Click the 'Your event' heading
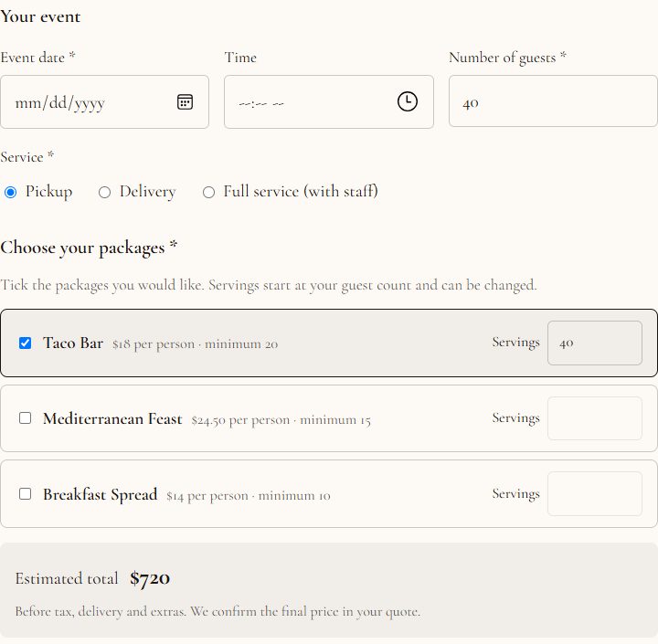The height and width of the screenshot is (644, 658). pos(40,16)
